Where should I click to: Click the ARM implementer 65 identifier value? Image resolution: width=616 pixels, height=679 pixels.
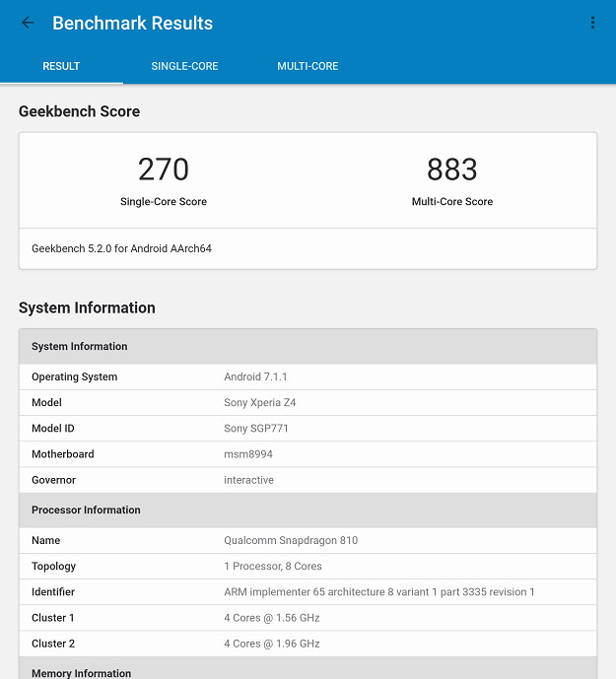[379, 592]
